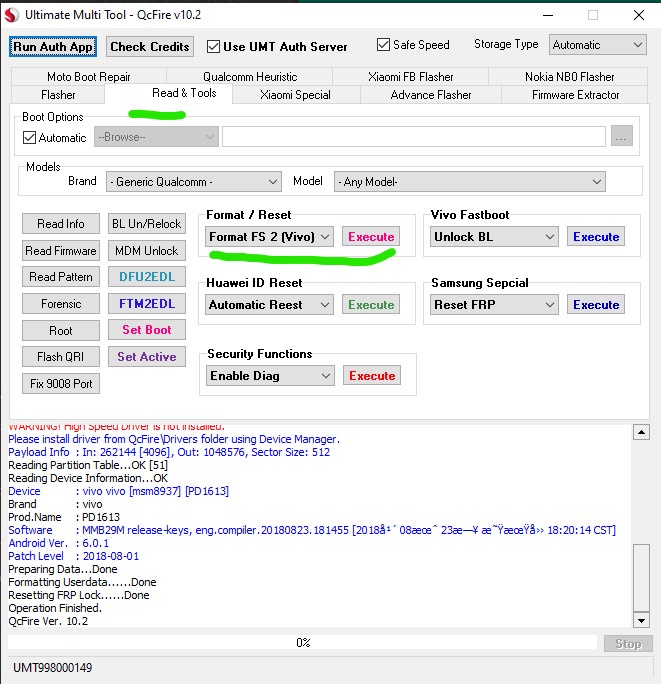Open the Format FS 2 (Vivo) dropdown

click(x=269, y=236)
